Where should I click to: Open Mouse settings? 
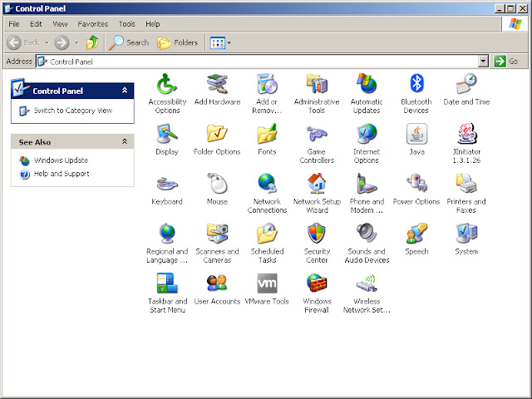[217, 189]
